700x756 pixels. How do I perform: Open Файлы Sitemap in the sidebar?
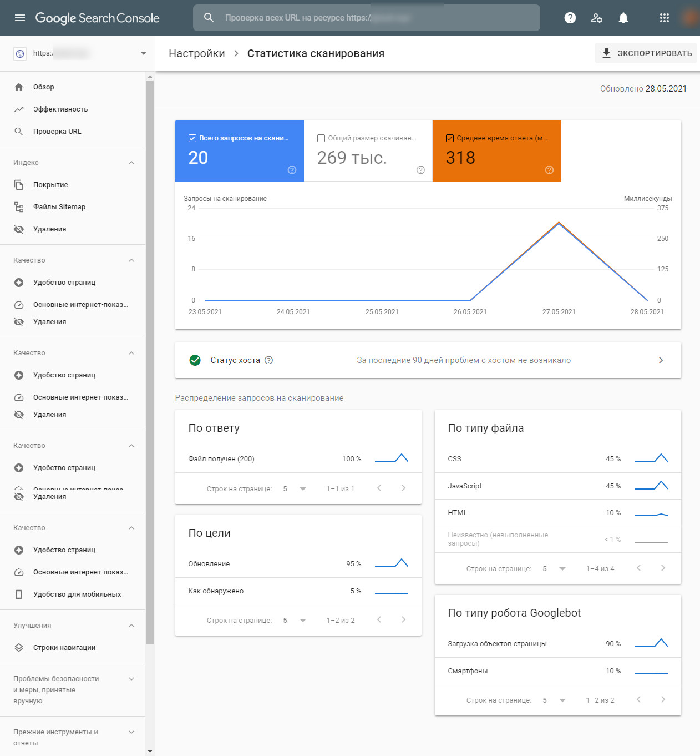[59, 207]
